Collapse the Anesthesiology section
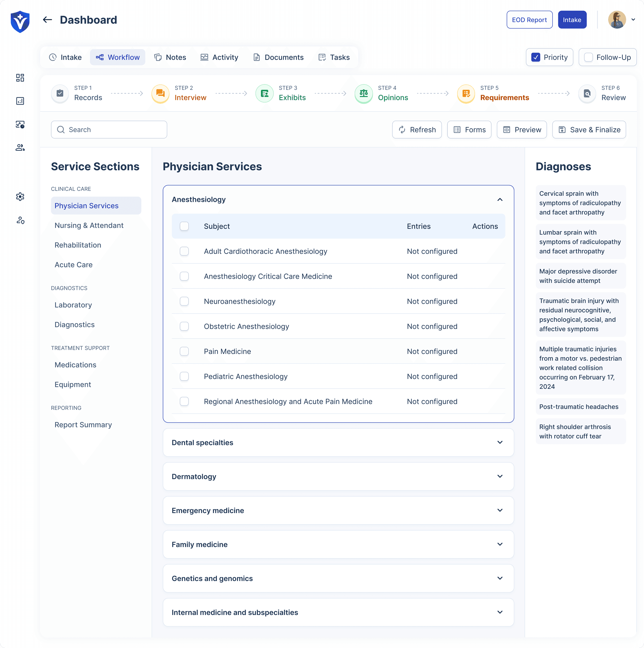This screenshot has height=648, width=644. tap(500, 200)
